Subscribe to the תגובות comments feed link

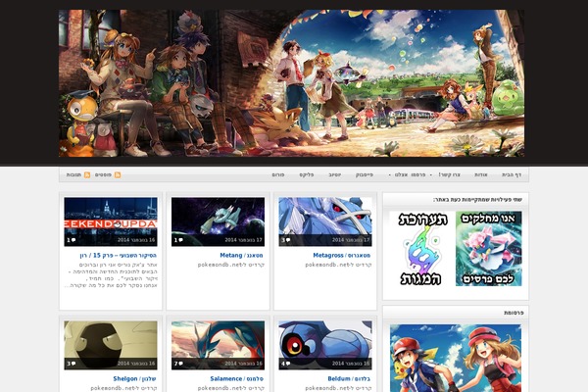pyautogui.click(x=73, y=174)
